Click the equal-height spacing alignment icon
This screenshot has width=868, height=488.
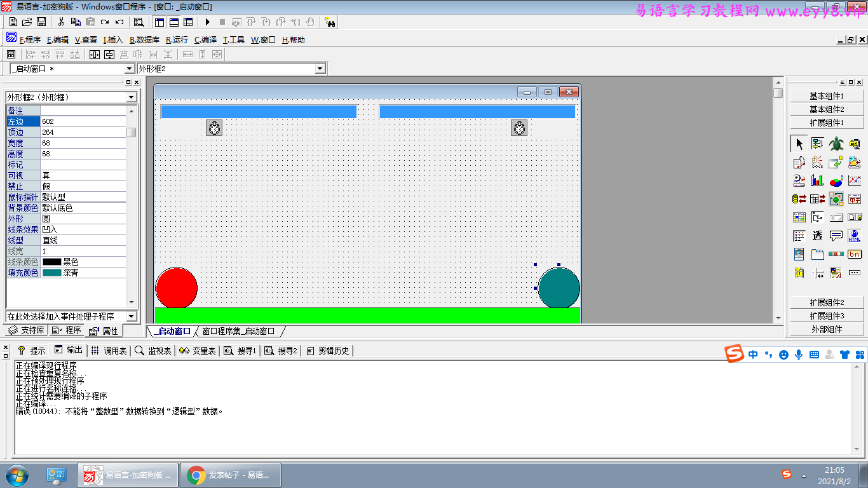pos(168,55)
